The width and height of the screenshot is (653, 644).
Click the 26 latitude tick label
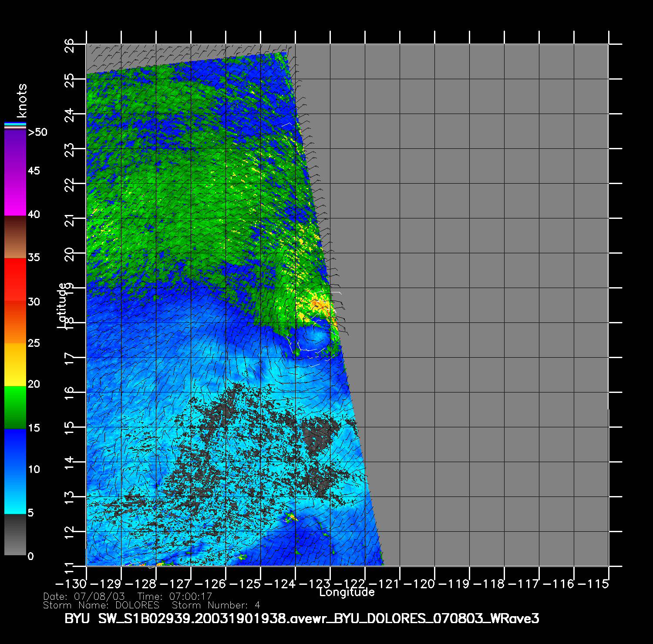(x=70, y=45)
